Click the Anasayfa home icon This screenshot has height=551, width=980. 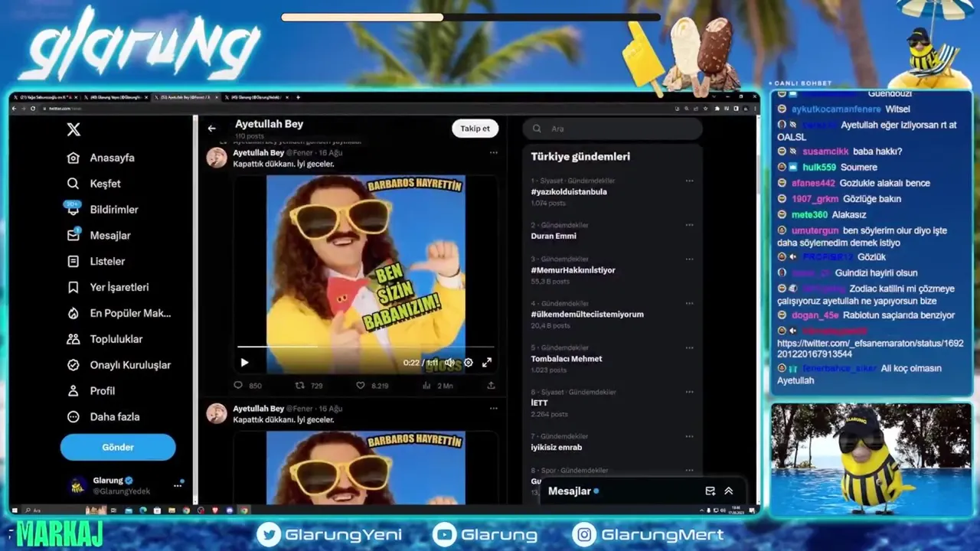point(73,158)
